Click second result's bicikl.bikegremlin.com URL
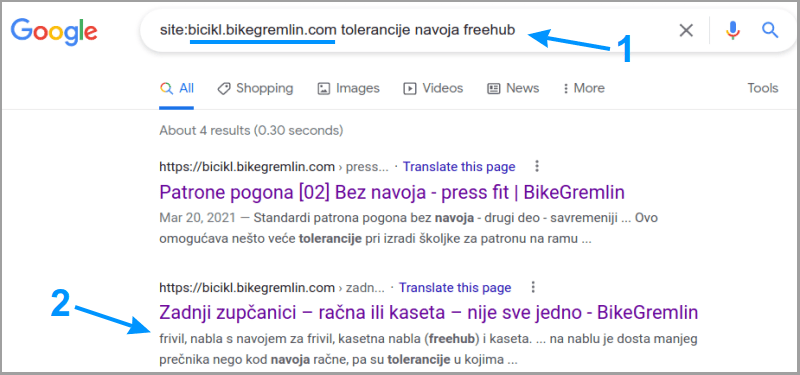This screenshot has width=800, height=375. [247, 288]
